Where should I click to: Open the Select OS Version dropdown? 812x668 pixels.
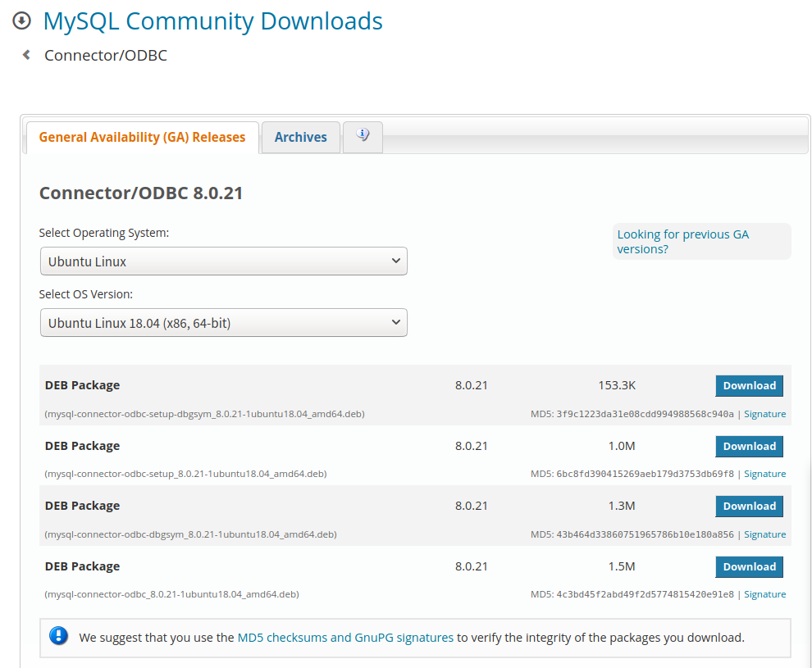tap(224, 323)
